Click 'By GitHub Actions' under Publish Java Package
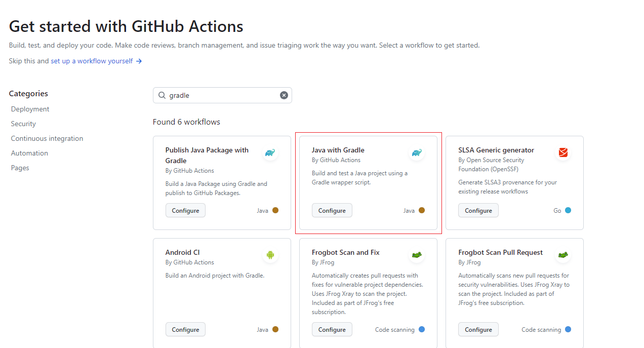 [x=190, y=171]
